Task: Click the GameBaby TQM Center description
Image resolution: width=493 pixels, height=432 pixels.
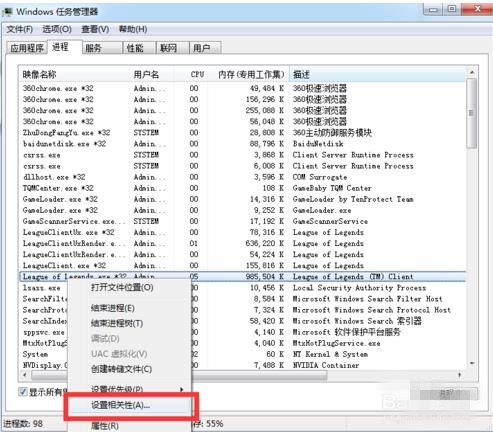Action: click(332, 188)
